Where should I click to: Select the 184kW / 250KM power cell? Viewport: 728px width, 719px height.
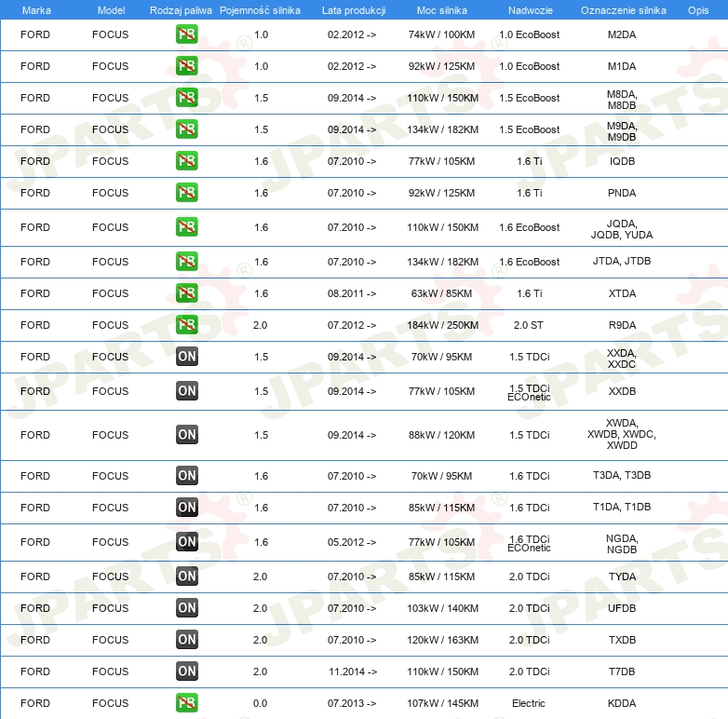coord(442,325)
